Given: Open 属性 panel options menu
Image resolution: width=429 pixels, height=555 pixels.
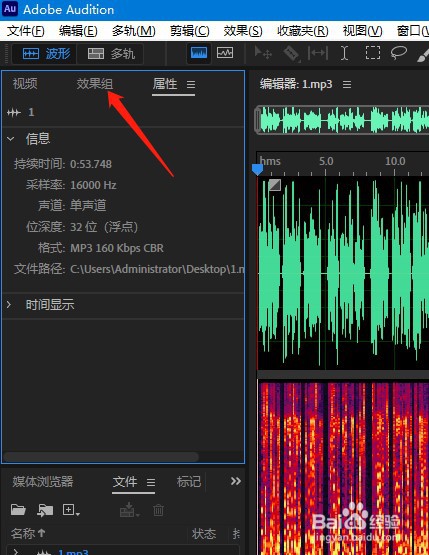Looking at the screenshot, I should coord(191,85).
